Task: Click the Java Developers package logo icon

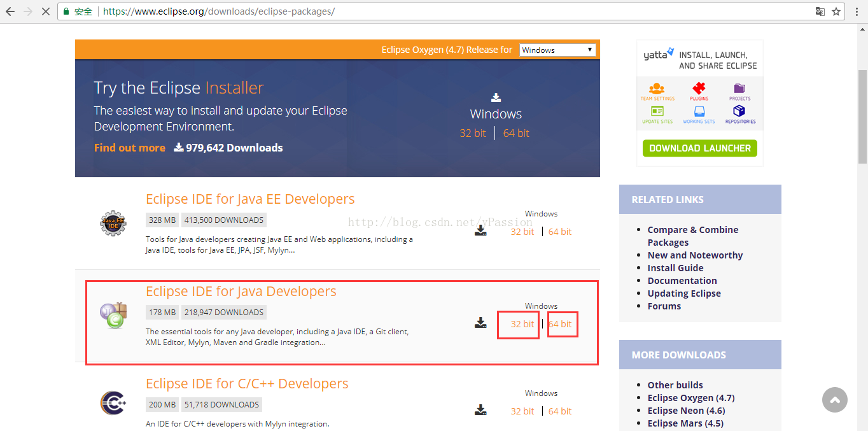Action: 113,316
